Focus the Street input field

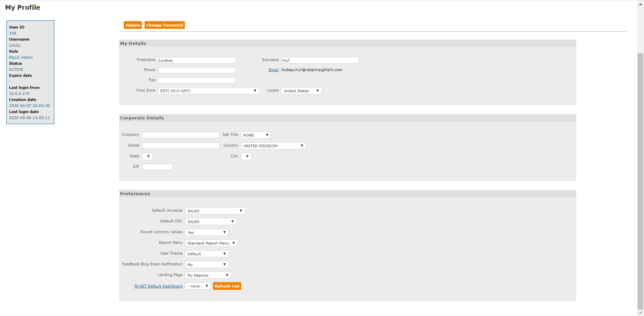181,146
